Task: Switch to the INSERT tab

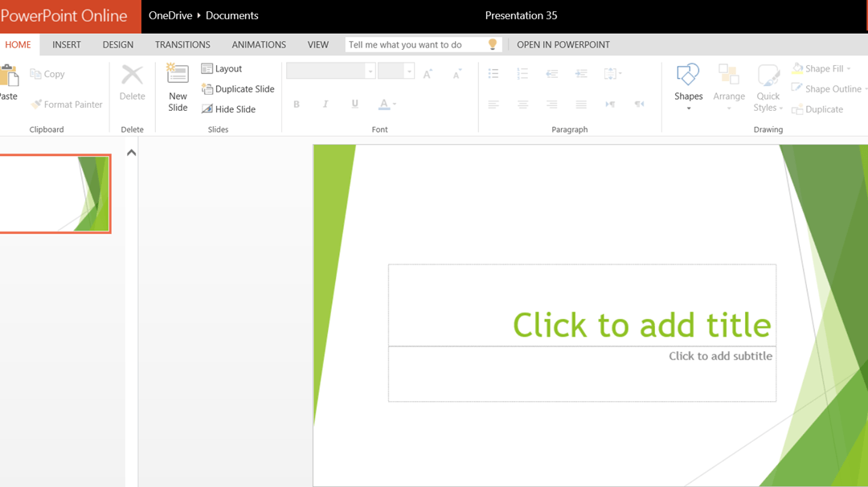Action: pos(67,44)
